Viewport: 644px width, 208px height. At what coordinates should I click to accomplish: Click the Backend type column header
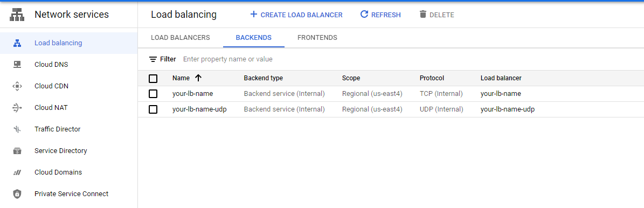264,78
